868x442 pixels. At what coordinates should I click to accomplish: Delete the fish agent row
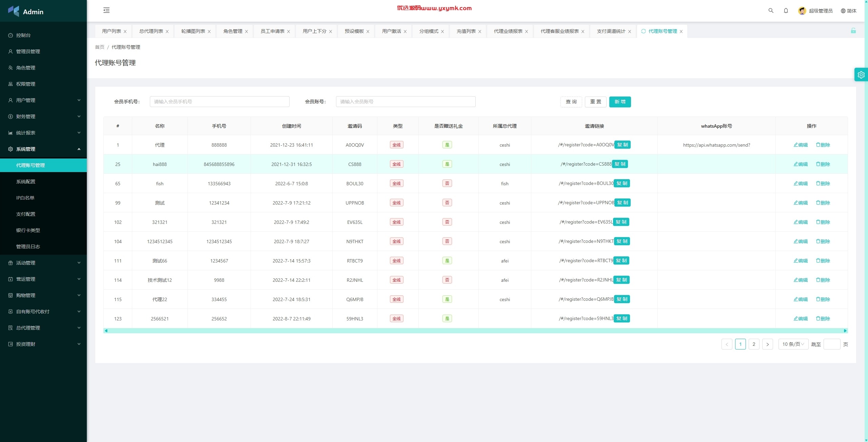click(823, 184)
